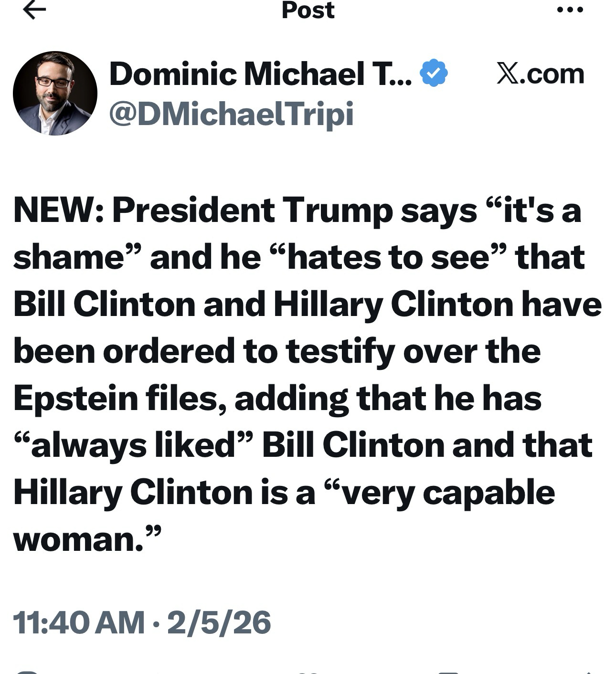
Task: Tap the X.com logo label
Action: point(540,74)
